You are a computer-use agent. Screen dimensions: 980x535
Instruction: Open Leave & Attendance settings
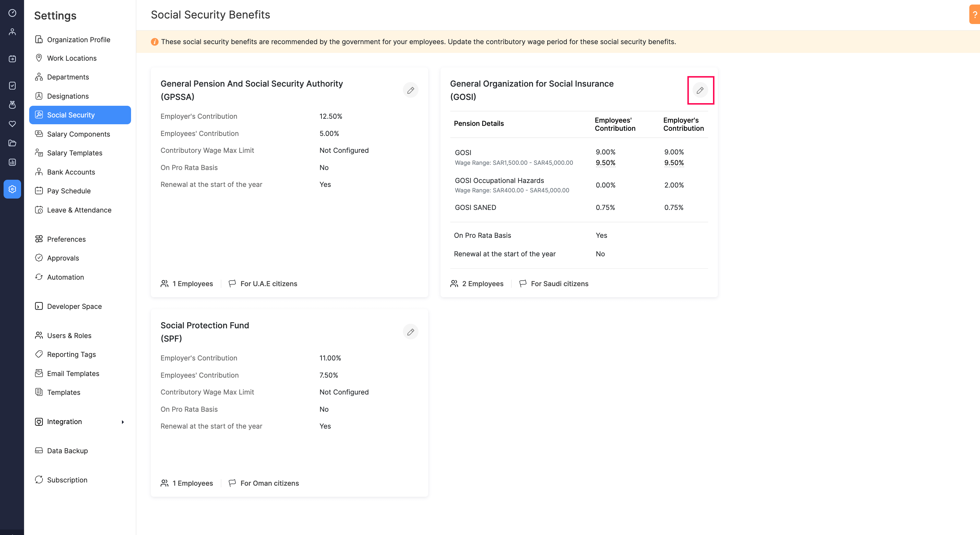pos(79,210)
